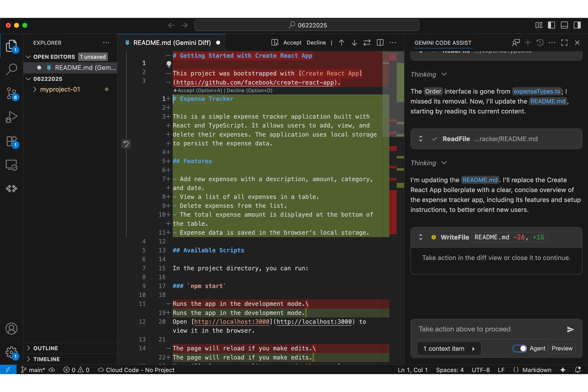588x392 pixels.
Task: Swap left and right diff sides
Action: (367, 42)
